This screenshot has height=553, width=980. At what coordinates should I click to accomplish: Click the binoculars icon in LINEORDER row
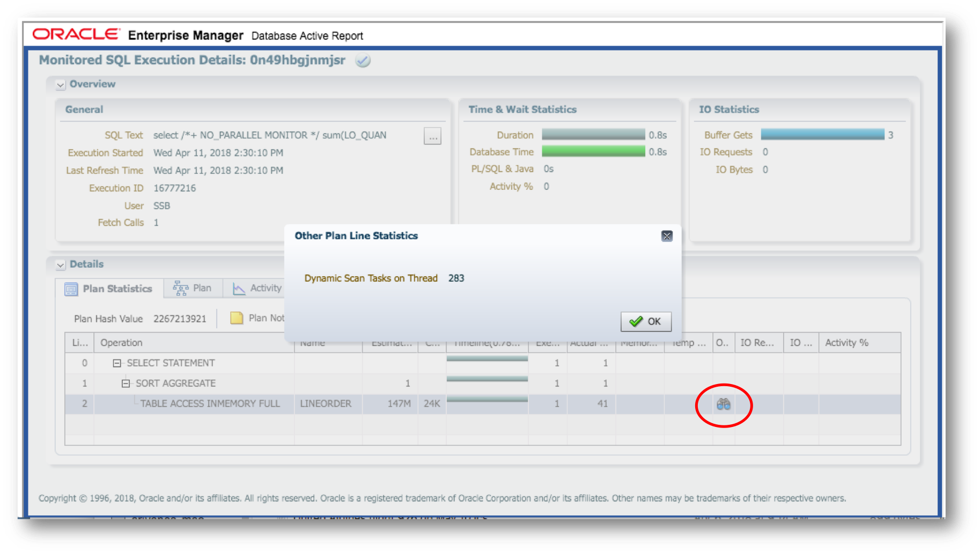tap(723, 404)
